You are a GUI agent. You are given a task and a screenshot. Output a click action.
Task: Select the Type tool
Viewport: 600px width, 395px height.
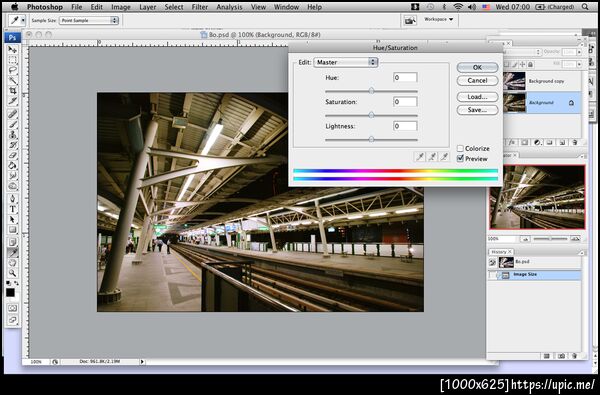point(13,209)
